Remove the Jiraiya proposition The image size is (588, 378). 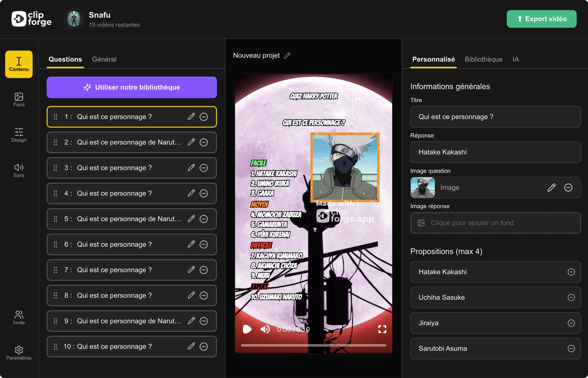[571, 323]
